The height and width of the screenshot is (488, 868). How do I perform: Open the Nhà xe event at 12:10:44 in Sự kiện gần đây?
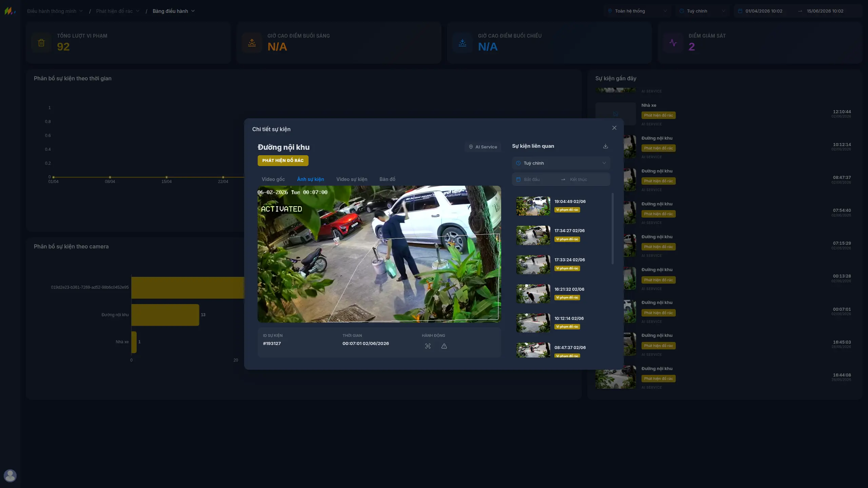[x=723, y=114]
